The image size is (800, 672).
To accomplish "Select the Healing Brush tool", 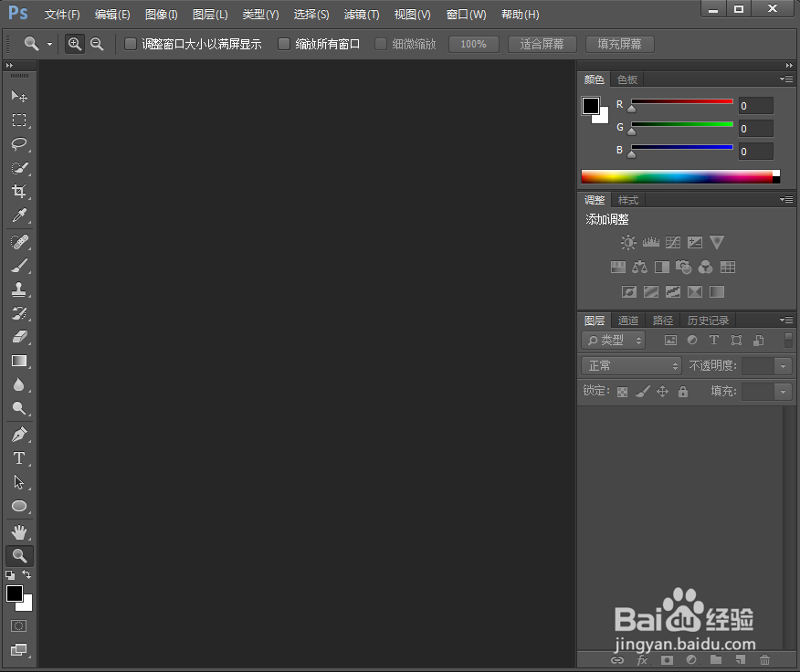I will 19,241.
